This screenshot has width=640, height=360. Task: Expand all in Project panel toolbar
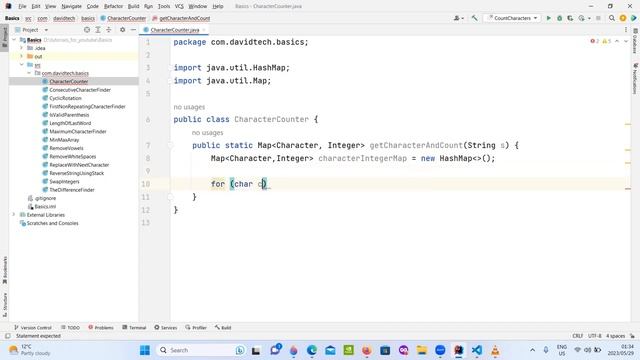tap(98, 30)
